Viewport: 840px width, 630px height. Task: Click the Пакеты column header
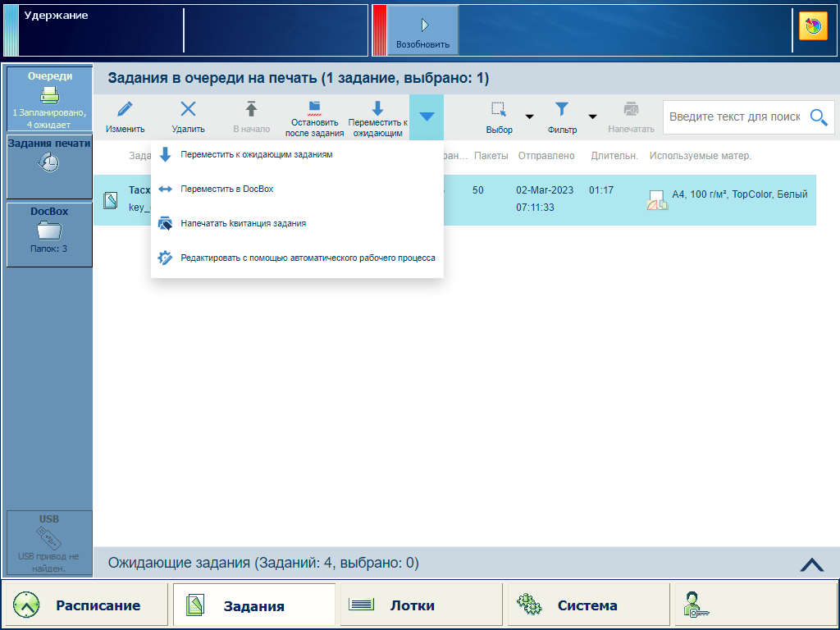[491, 156]
